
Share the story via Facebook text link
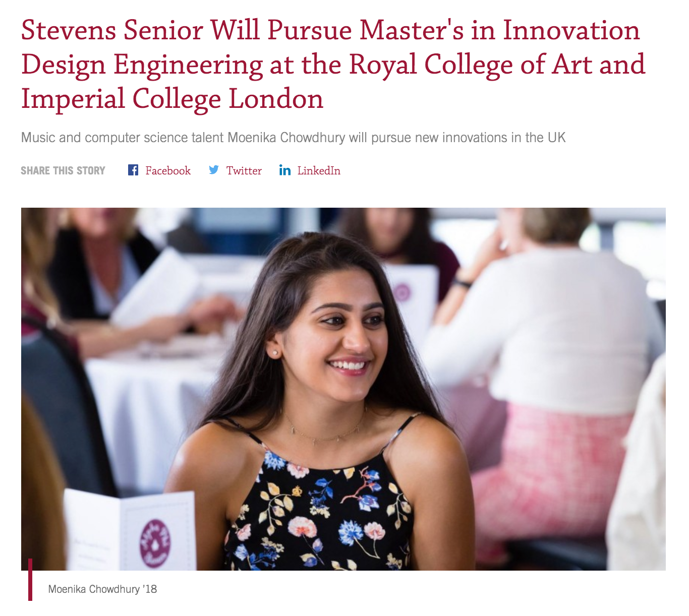168,170
